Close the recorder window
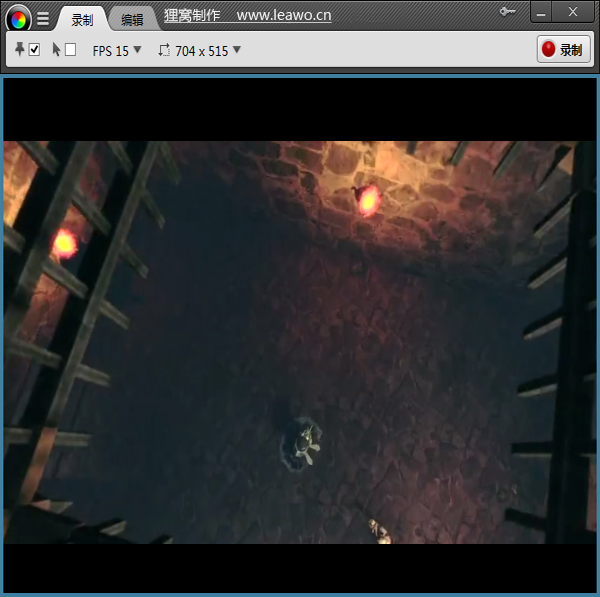 pos(573,12)
